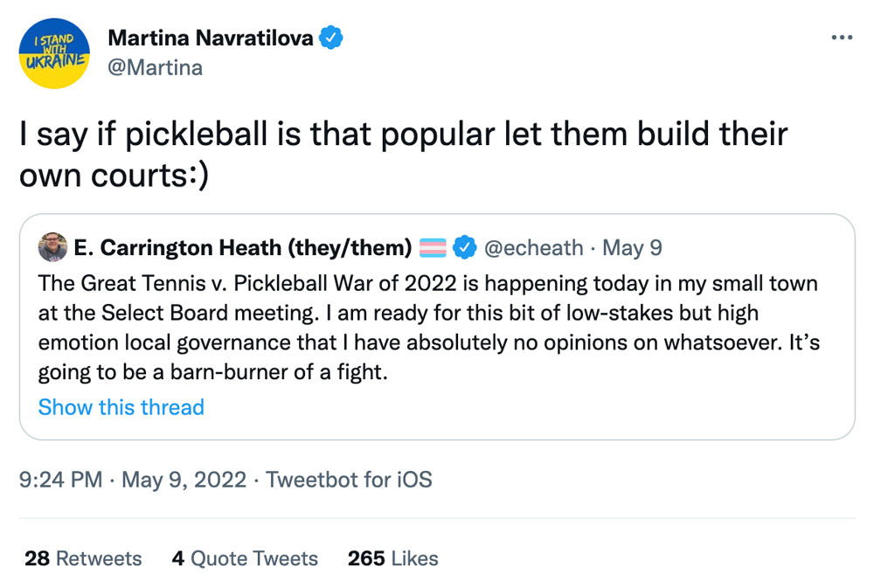
Task: Open the E. Carrington Heath (they/them) profile name
Action: pyautogui.click(x=243, y=248)
